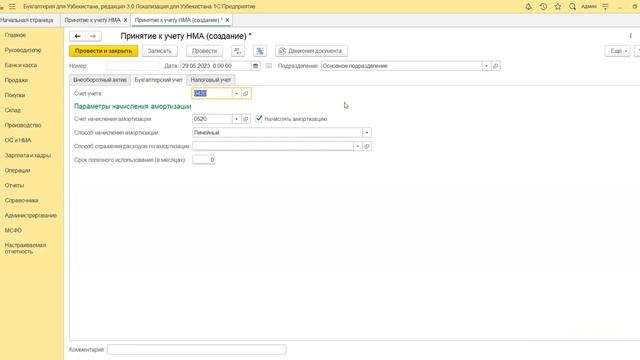Open Справочники section in sidebar

click(x=22, y=200)
